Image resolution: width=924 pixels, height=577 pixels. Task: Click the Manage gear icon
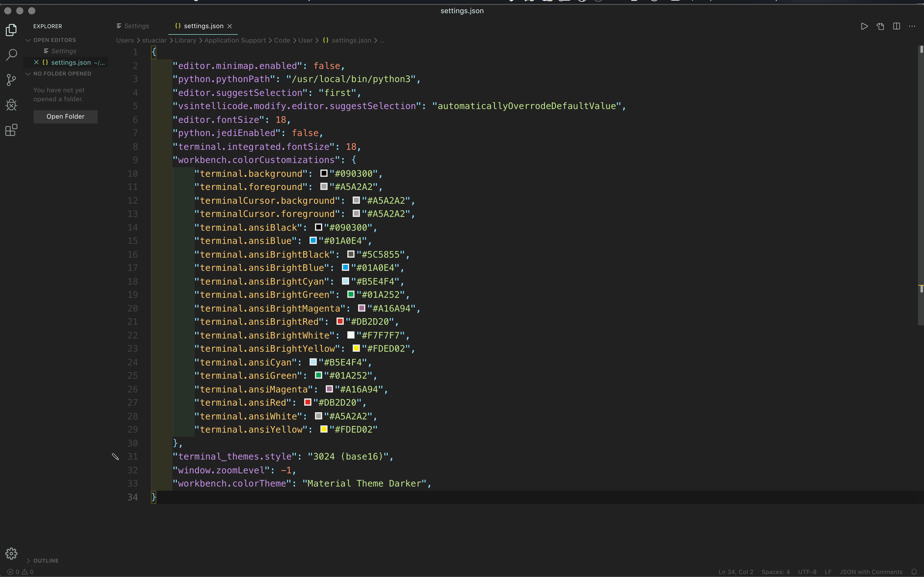coord(11,553)
